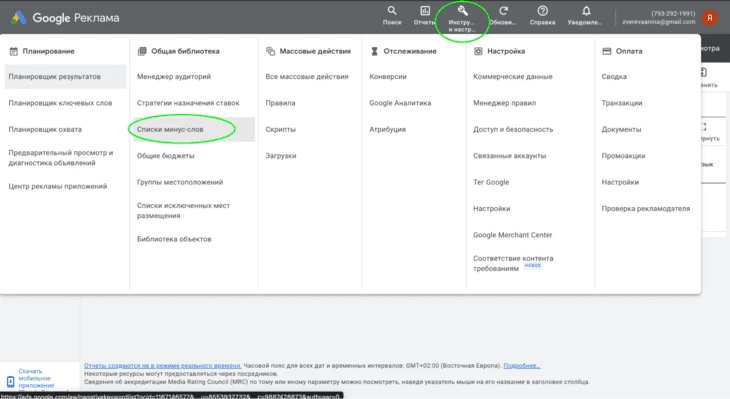Screen dimensions: 730x399
Task: Open Промоакции
Action: 623,156
